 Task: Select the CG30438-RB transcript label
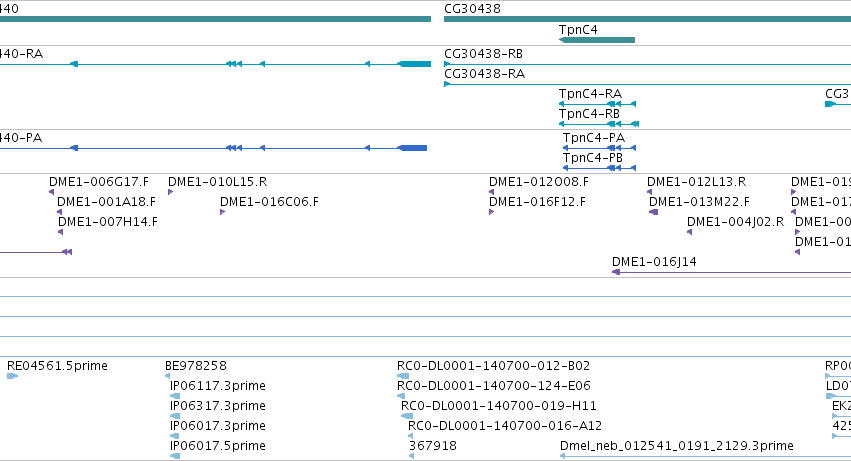point(483,54)
